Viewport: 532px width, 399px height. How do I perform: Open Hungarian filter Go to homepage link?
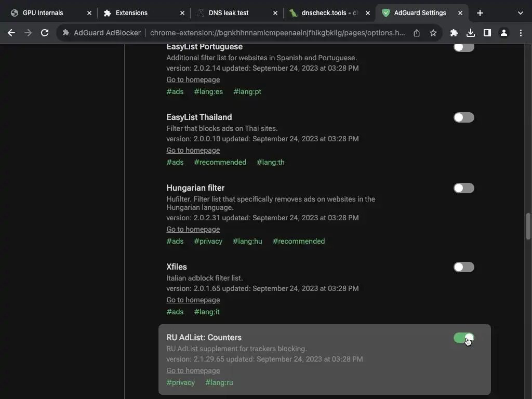(x=193, y=229)
